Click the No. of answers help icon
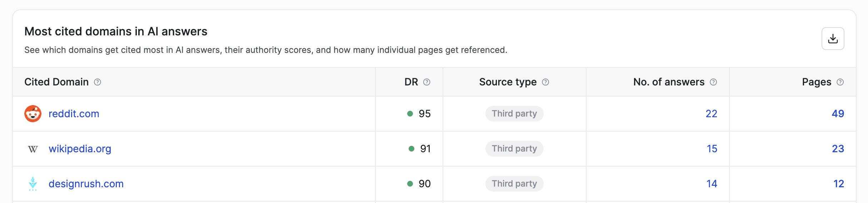 tap(713, 82)
